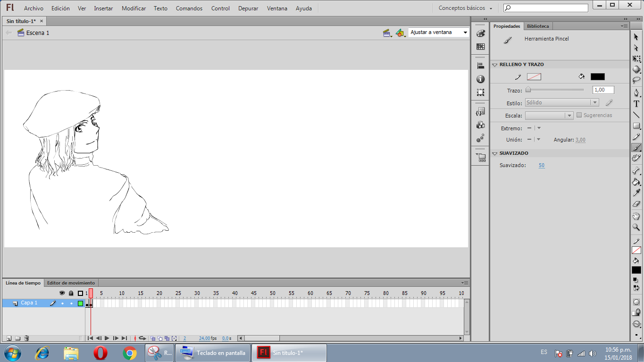Image resolution: width=644 pixels, height=362 pixels.
Task: Open the Swatches panel icon
Action: click(480, 46)
